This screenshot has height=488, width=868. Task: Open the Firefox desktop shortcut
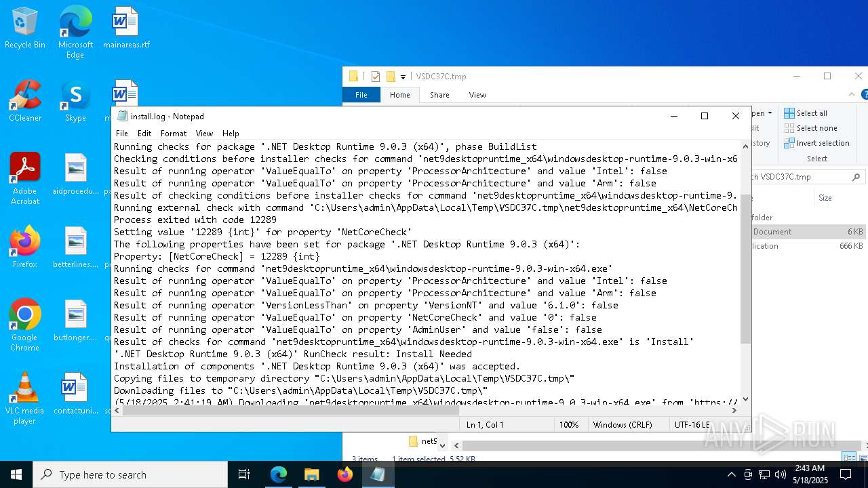tap(25, 247)
